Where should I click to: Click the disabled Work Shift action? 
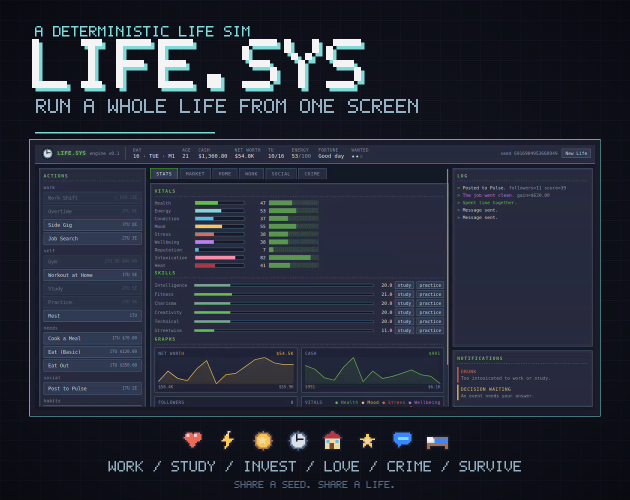(x=92, y=198)
